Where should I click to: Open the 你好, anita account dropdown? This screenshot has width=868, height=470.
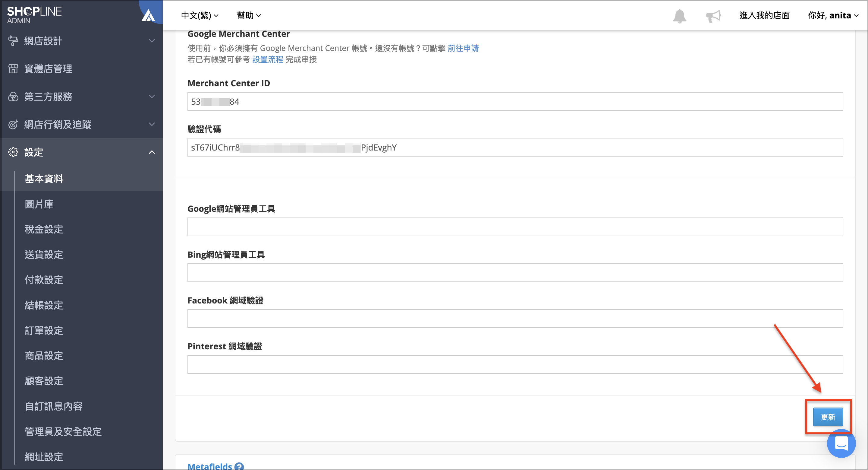833,15
